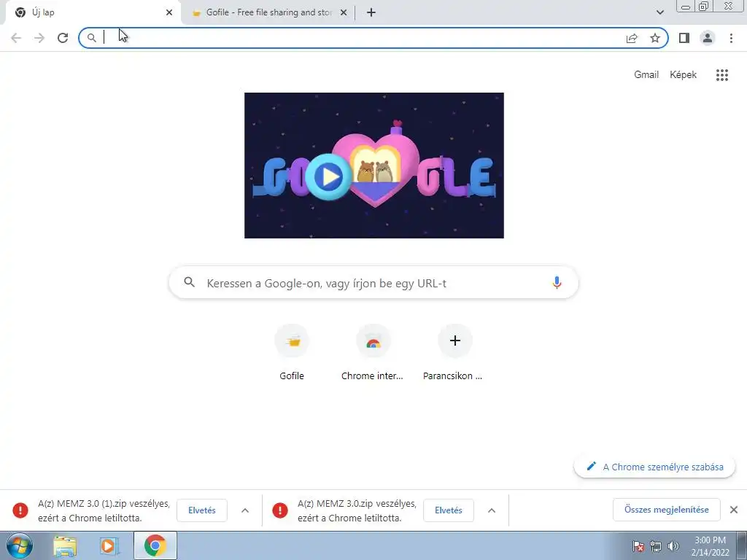
Task: Open the Google apps grid
Action: (721, 75)
